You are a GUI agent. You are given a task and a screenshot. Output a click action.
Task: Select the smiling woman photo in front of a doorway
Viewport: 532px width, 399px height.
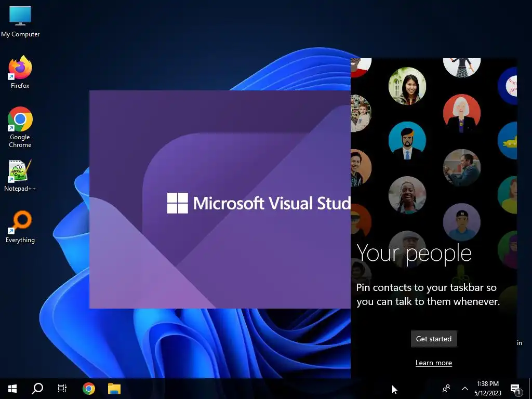tap(407, 86)
